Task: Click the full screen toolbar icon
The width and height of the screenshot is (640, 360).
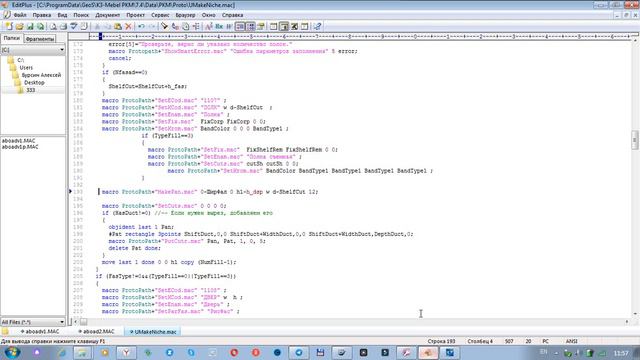Action: (294, 26)
